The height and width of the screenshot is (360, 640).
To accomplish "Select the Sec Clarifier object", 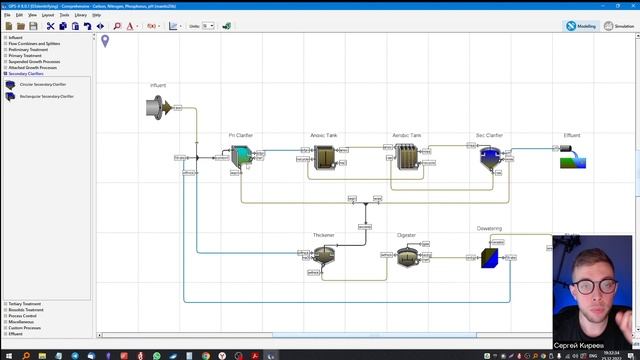I will 490,158.
